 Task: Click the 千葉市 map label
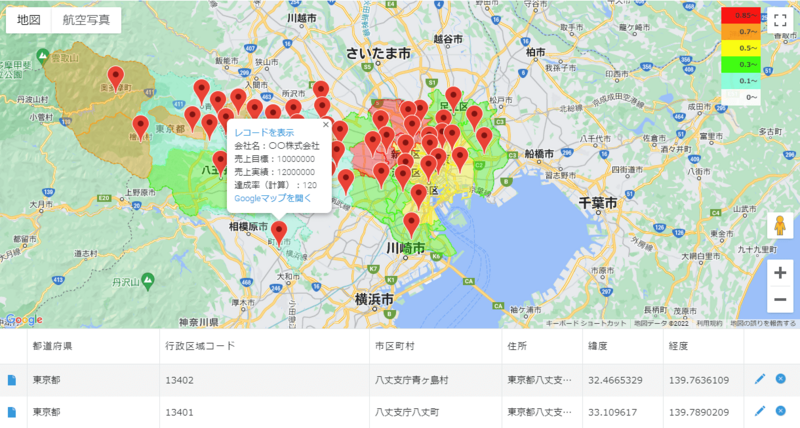(597, 203)
